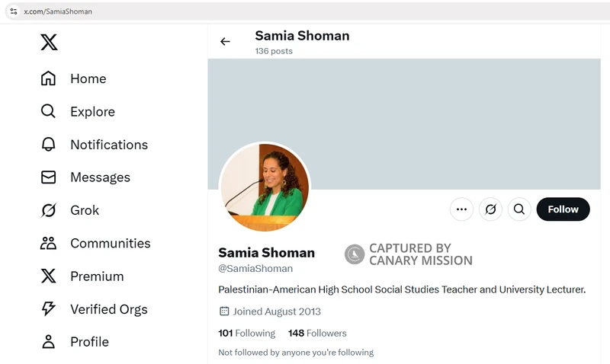The height and width of the screenshot is (364, 610).
Task: Select Grok in the sidebar
Action: (84, 210)
